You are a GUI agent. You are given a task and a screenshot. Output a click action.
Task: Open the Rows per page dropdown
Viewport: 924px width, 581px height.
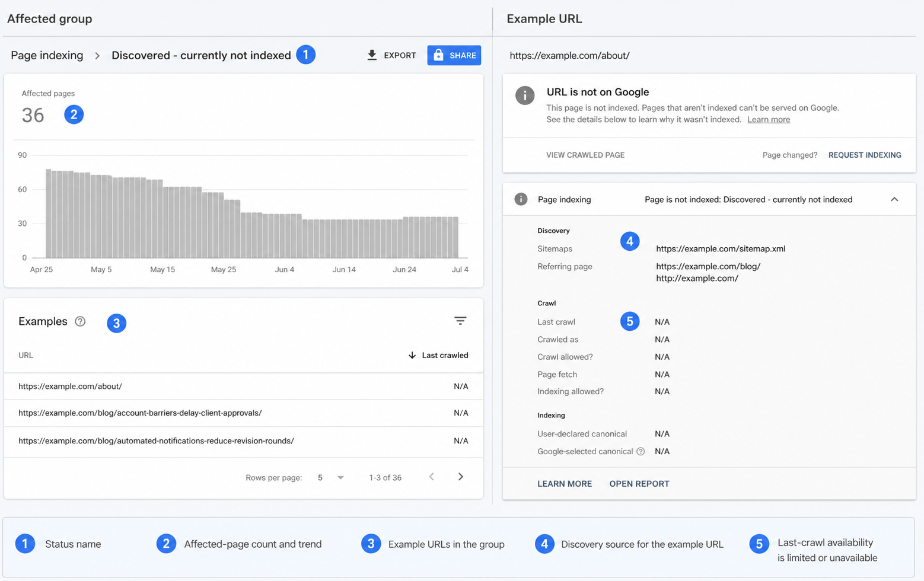click(x=331, y=477)
